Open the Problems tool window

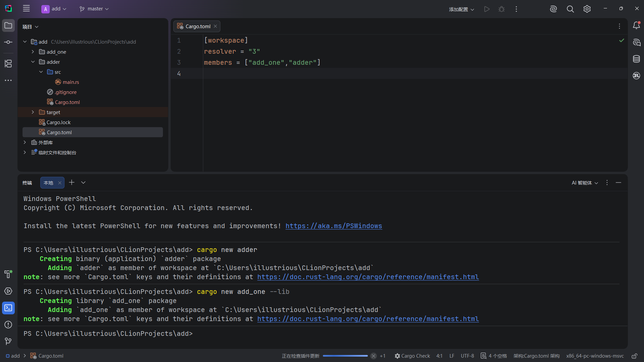[8, 324]
